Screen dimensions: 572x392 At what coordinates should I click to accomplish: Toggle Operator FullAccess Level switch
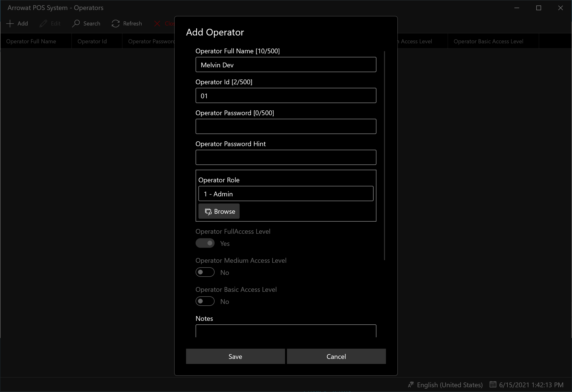tap(205, 243)
